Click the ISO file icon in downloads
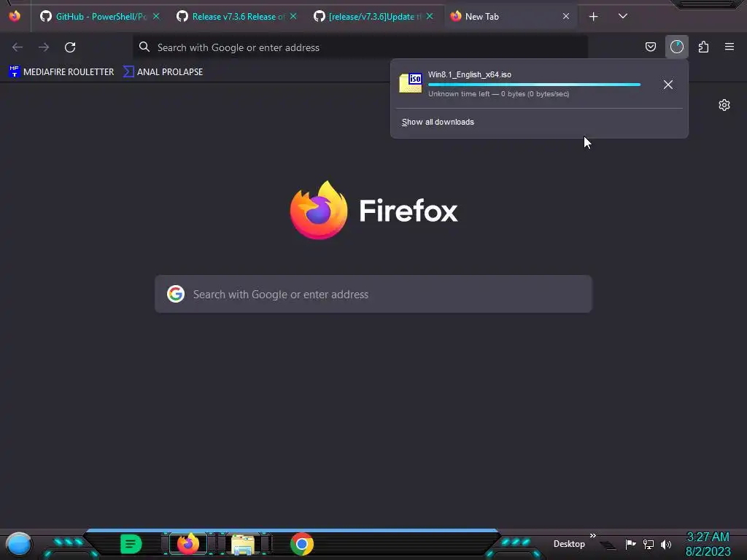The image size is (747, 560). (411, 83)
